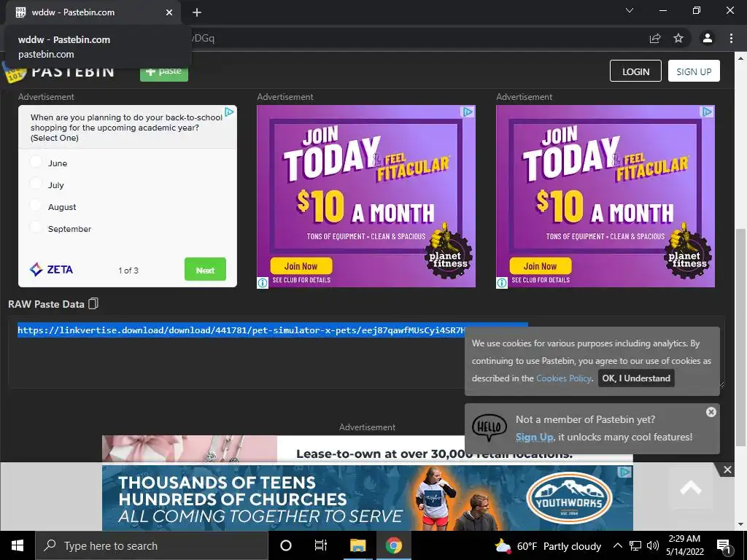
Task: Dismiss the Pastebin member popup
Action: coord(711,412)
